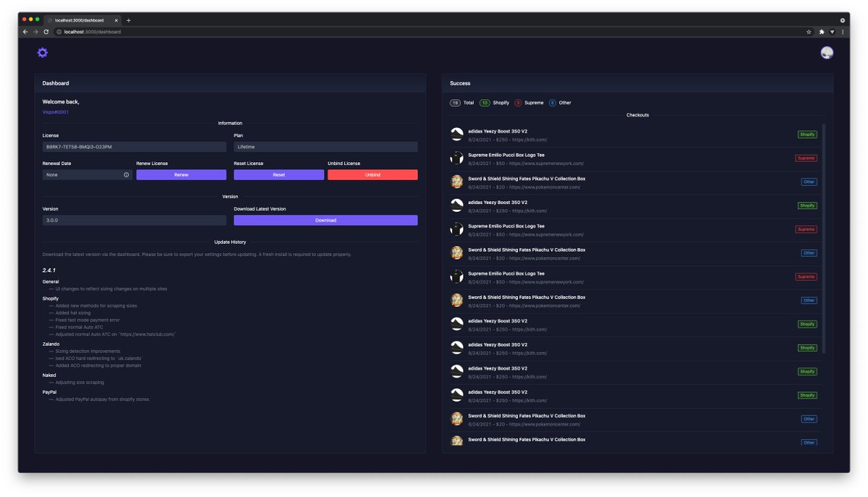Click the 2.4.1 version heading
The width and height of the screenshot is (868, 497).
pyautogui.click(x=49, y=270)
